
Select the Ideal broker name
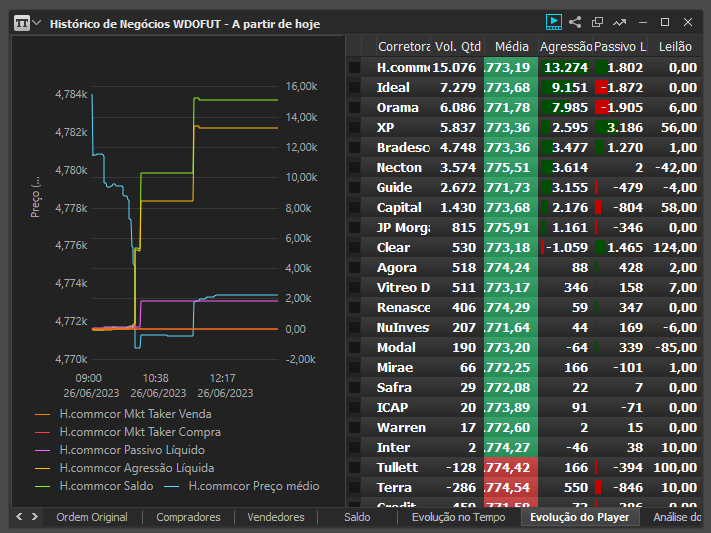coord(393,88)
